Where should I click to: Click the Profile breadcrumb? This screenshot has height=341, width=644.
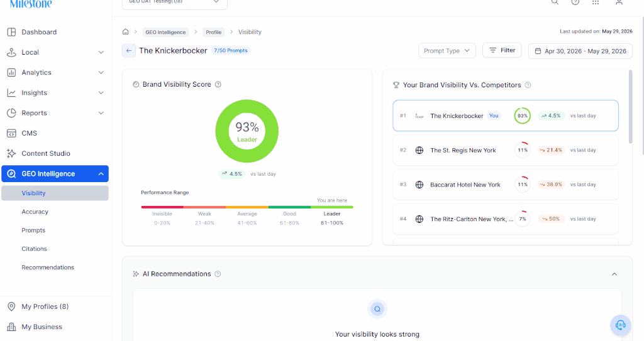click(x=214, y=32)
